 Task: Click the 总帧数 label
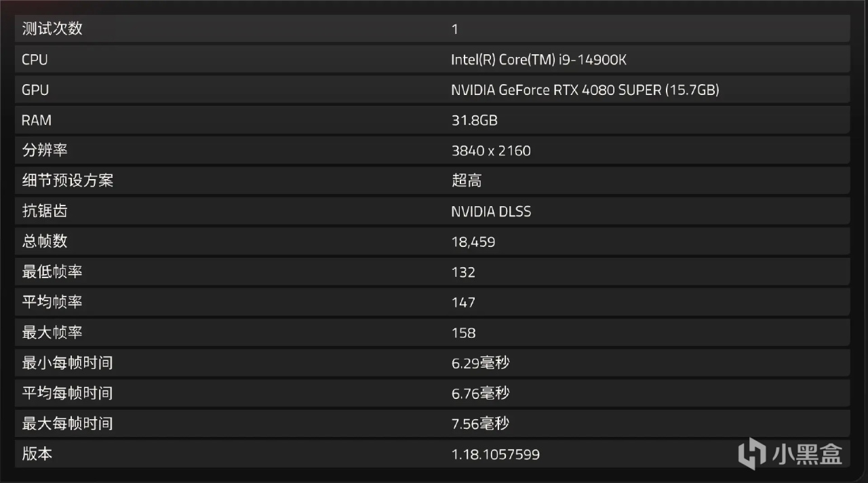pyautogui.click(x=44, y=241)
